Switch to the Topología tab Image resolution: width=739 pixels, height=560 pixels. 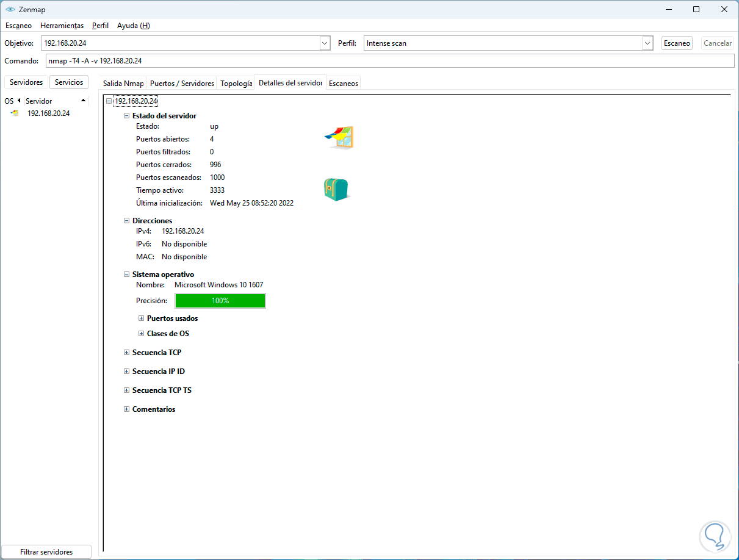click(236, 84)
